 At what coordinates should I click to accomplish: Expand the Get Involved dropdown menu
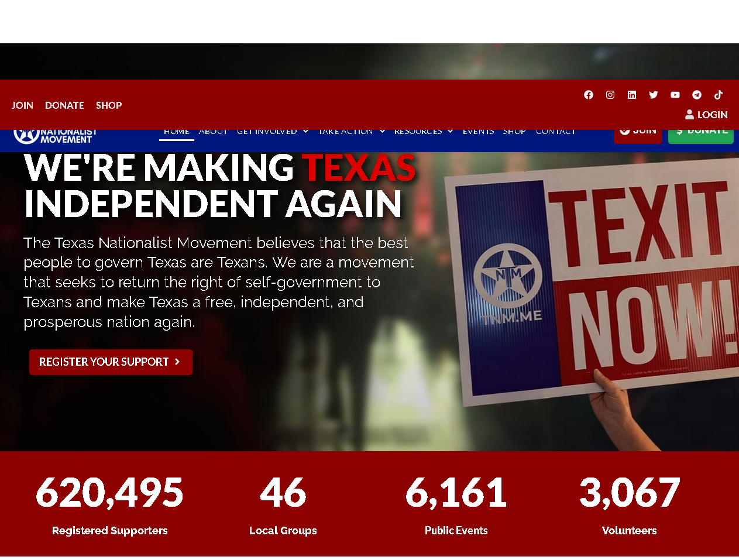tap(273, 132)
